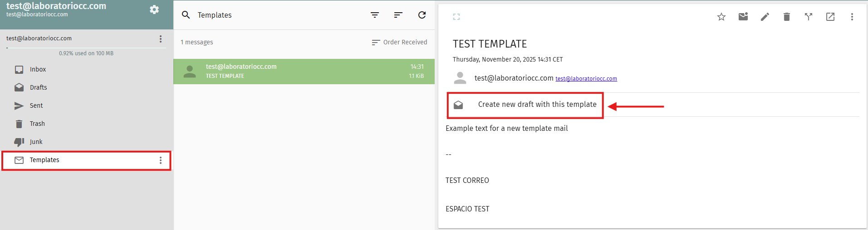Open the message filter icon
This screenshot has height=230, width=868.
(375, 15)
